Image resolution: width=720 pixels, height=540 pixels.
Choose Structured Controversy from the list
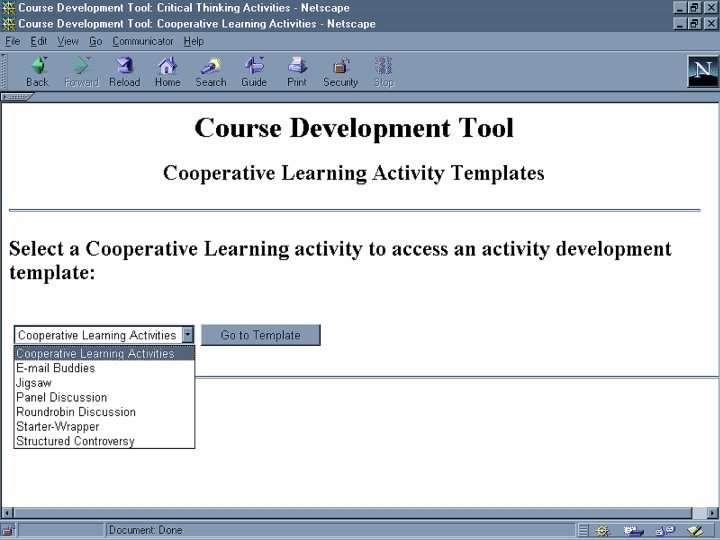(x=104, y=441)
